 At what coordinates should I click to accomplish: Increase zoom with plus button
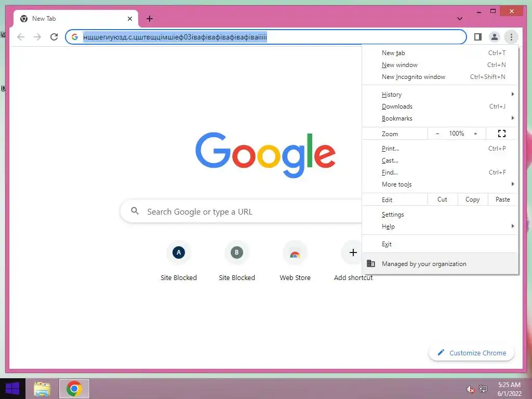pyautogui.click(x=475, y=134)
